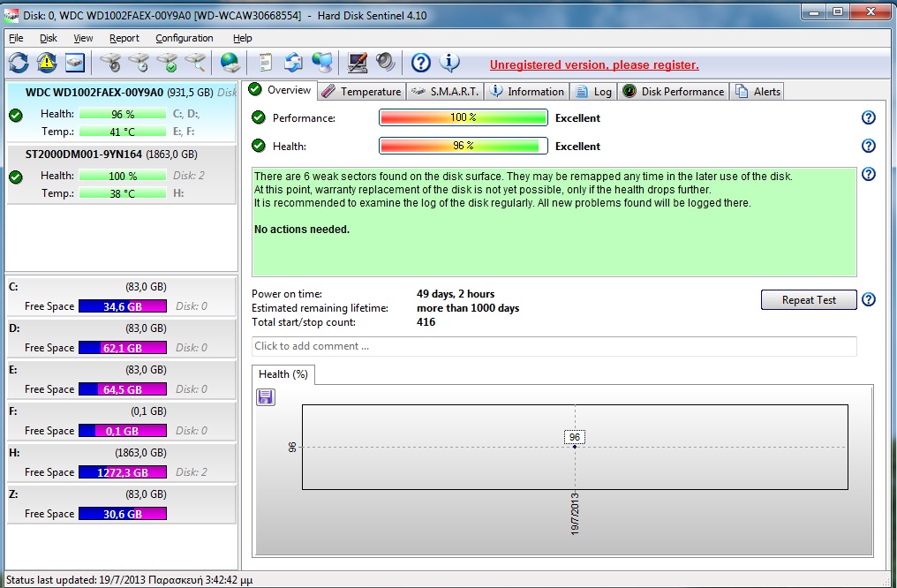Select the ST2000DM001-9YN164 disk entry
897x588 pixels.
tap(121, 174)
